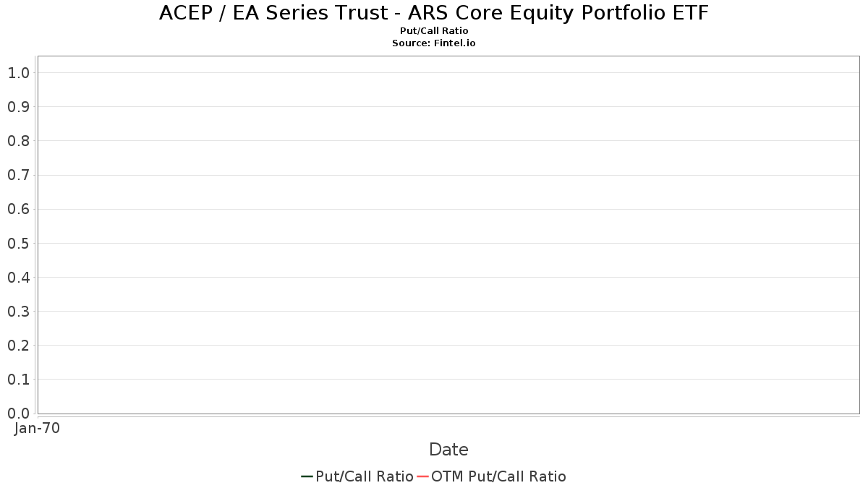Click the 0.0 y-axis label
This screenshot has height=488, width=868.
(x=18, y=414)
